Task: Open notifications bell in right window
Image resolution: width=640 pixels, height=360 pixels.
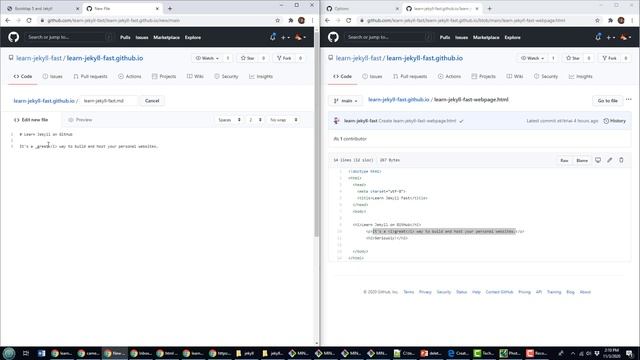Action: tap(598, 37)
